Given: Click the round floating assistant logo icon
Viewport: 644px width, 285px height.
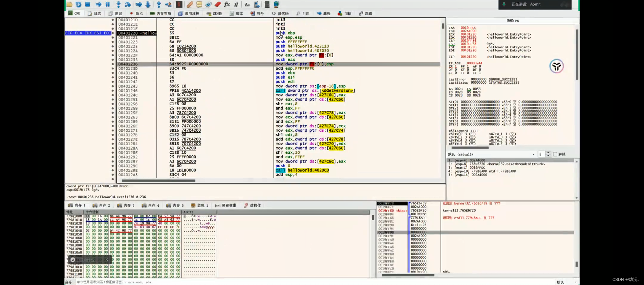Looking at the screenshot, I should coord(556,66).
